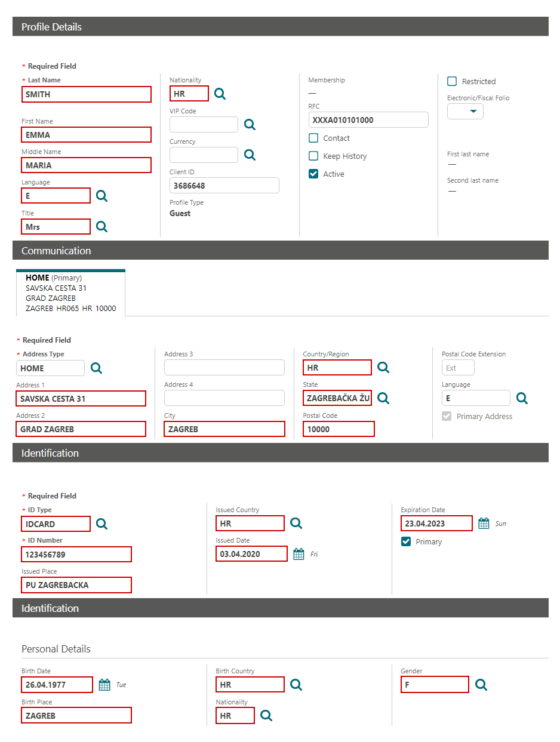Open Gender lookup beside F field

click(x=481, y=684)
